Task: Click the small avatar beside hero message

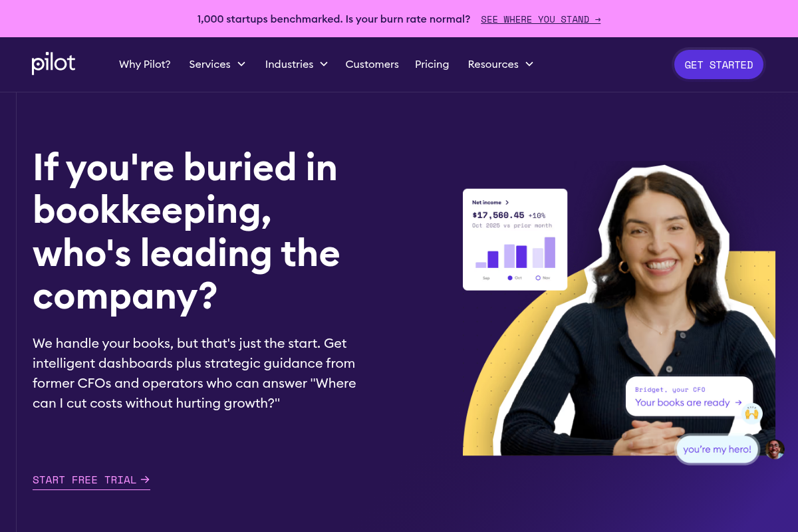Action: (x=775, y=449)
